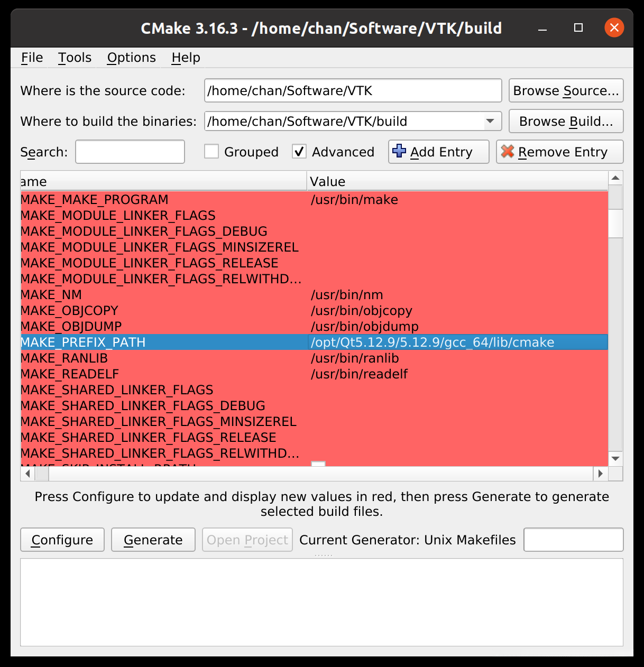Screen dimensions: 644x667
Task: Select the MAKE_NM row
Action: coord(314,294)
